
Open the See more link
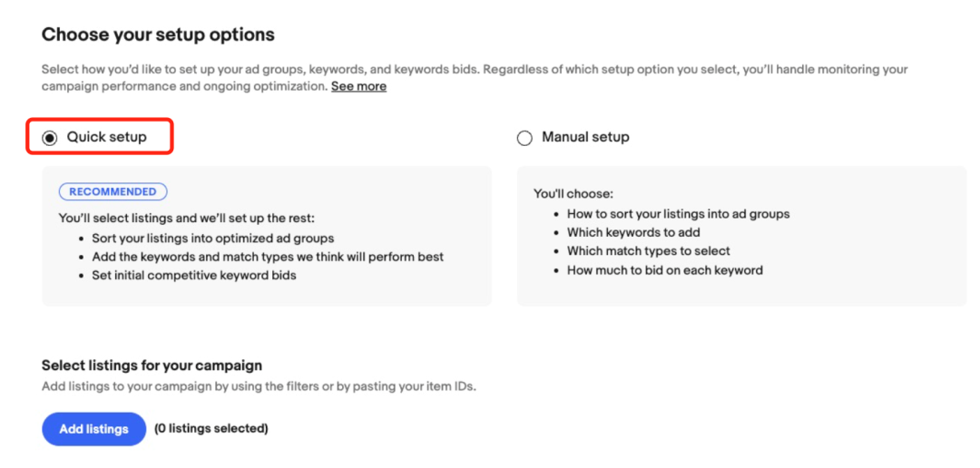[x=358, y=86]
